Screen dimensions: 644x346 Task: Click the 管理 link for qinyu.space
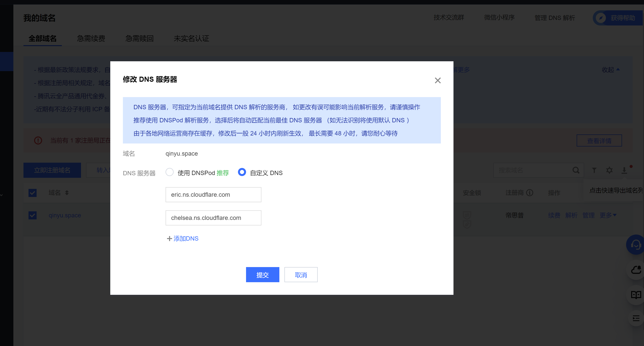[x=588, y=215]
